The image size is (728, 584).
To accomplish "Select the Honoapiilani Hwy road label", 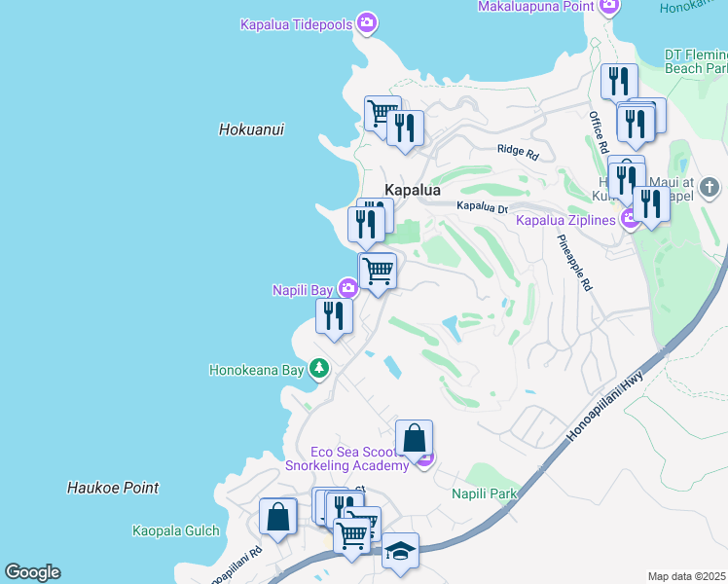I will pos(605,406).
